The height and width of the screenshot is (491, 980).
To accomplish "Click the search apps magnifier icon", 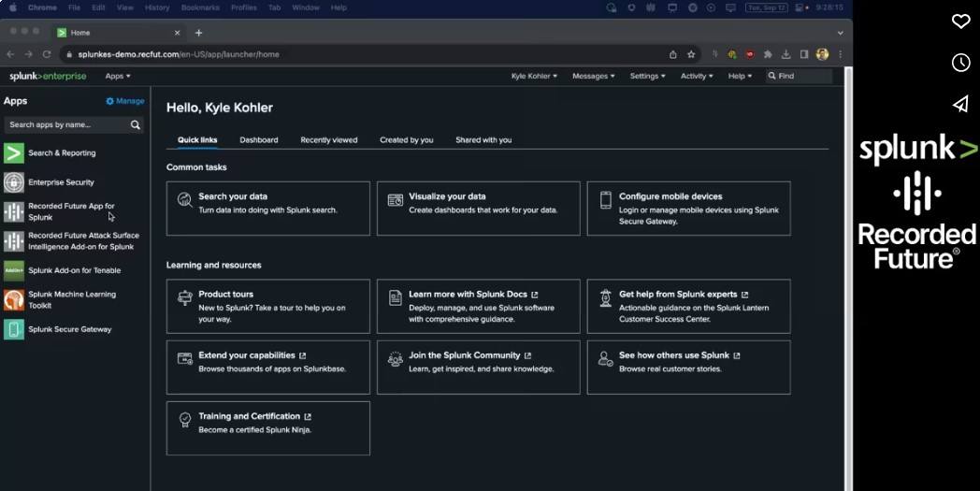I will tap(135, 125).
